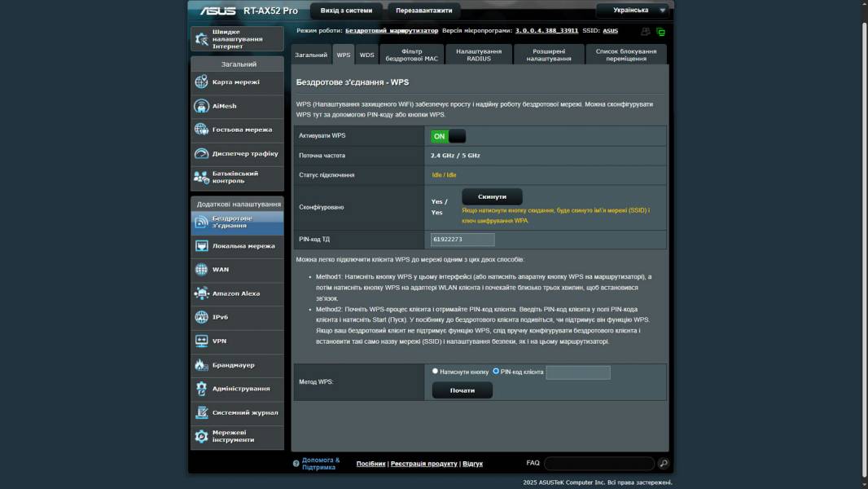
Task: Click the FAQ search text field
Action: click(x=598, y=464)
